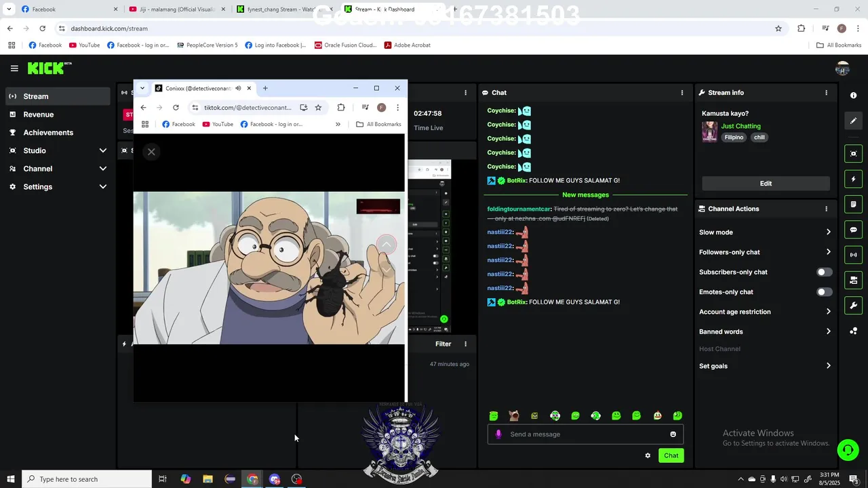
Task: Open the Kick hamburger menu
Action: 14,68
